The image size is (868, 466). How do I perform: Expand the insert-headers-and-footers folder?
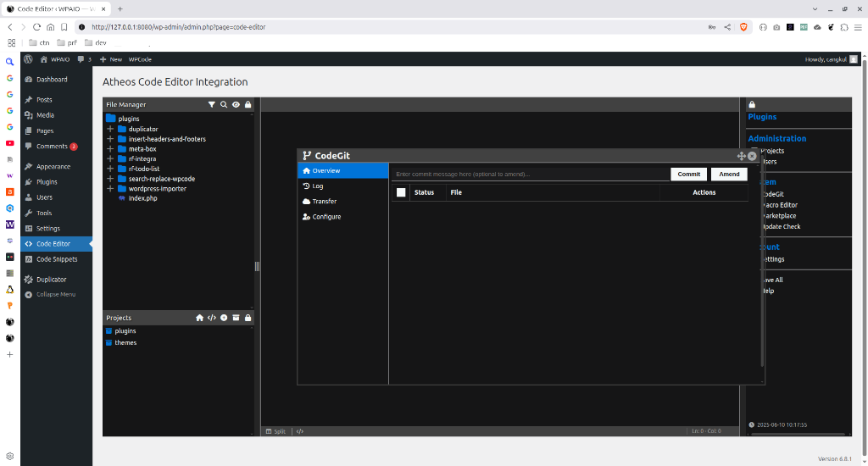[x=110, y=139]
